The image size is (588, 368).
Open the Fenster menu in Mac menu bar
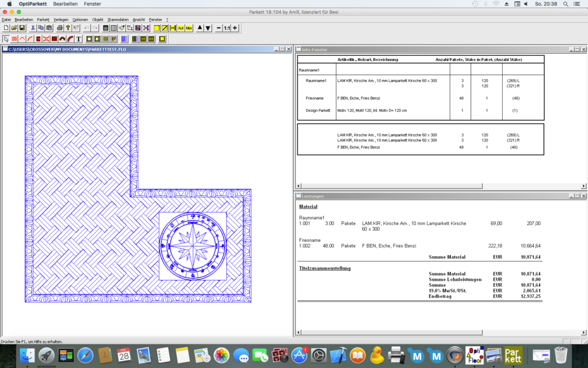click(x=93, y=4)
